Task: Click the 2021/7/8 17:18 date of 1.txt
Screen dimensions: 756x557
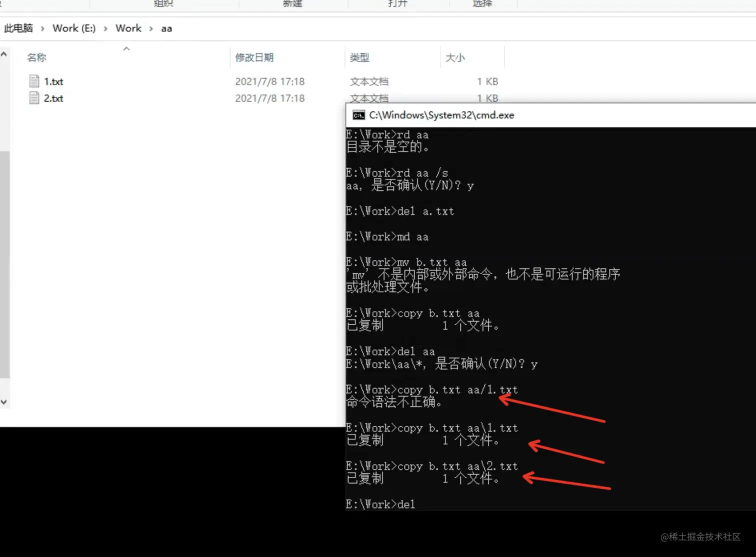Action: point(270,81)
